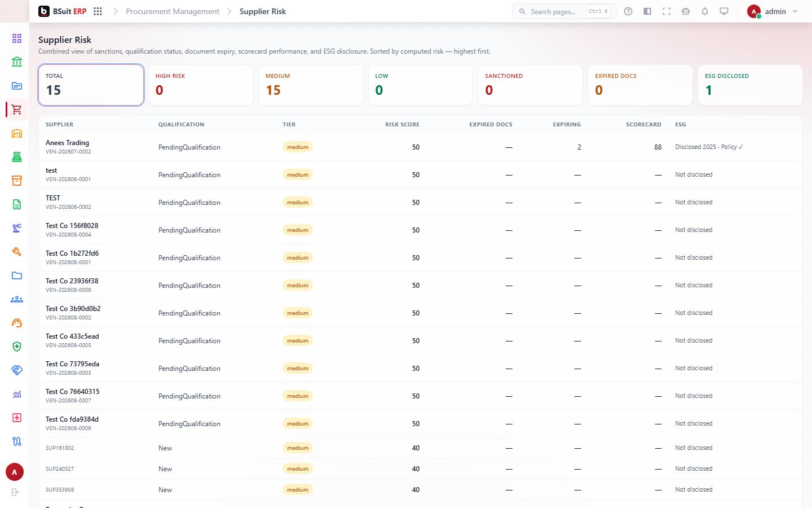Open the blue folder icon in sidebar

point(17,275)
